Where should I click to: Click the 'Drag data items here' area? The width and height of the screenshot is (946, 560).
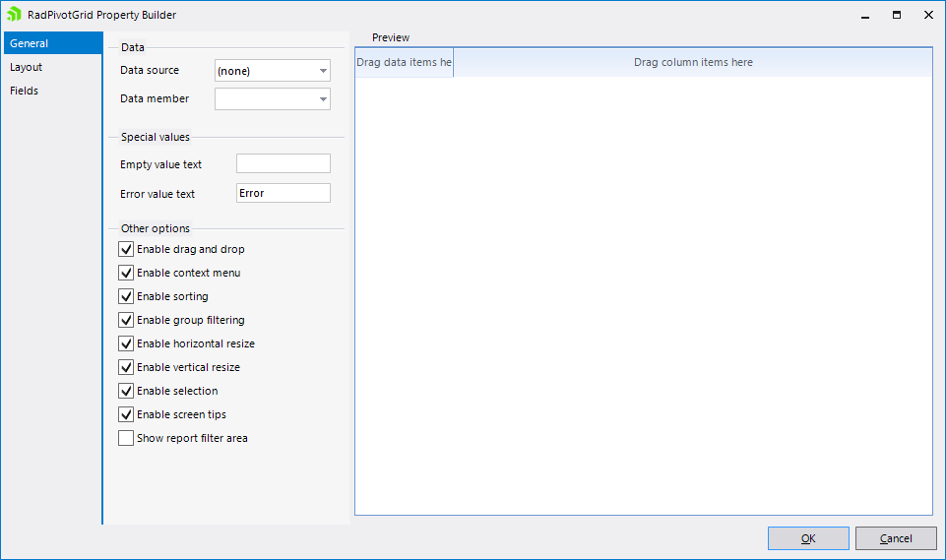point(405,62)
